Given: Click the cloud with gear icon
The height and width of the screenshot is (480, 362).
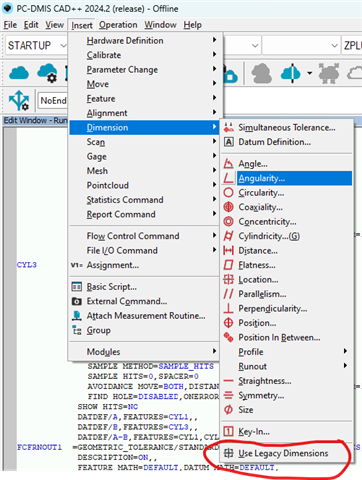Looking at the screenshot, I should 47,73.
